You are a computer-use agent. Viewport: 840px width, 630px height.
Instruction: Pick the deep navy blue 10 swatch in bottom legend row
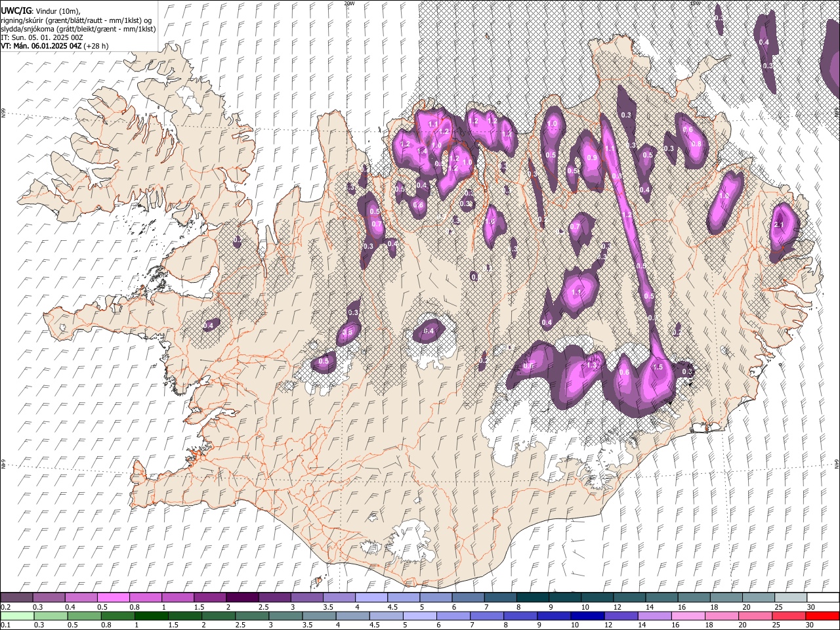[589, 616]
